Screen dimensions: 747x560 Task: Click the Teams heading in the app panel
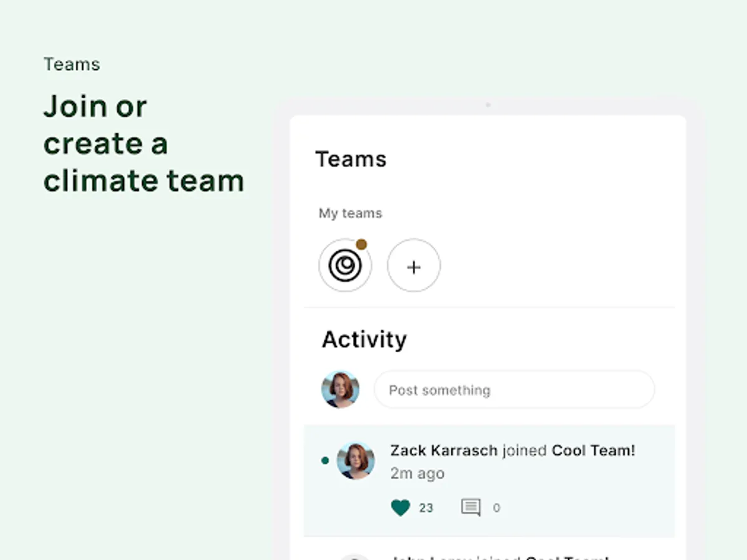(350, 159)
